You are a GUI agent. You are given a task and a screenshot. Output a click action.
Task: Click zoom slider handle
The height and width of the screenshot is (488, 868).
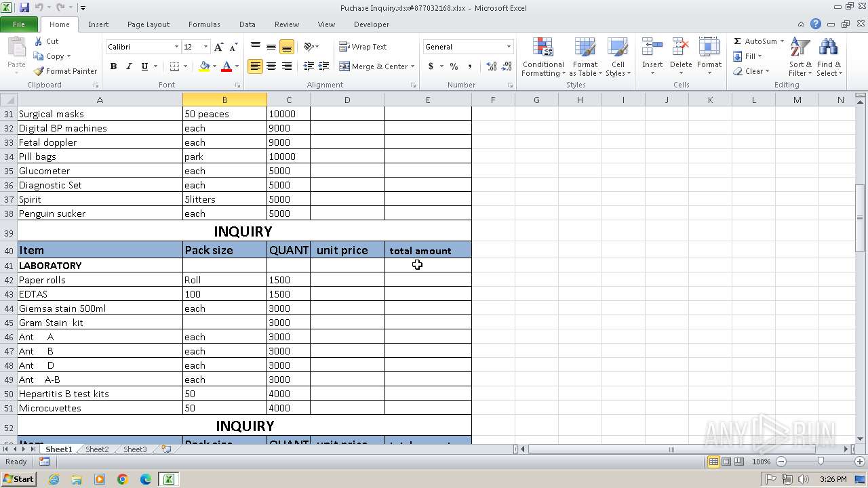tap(821, 462)
